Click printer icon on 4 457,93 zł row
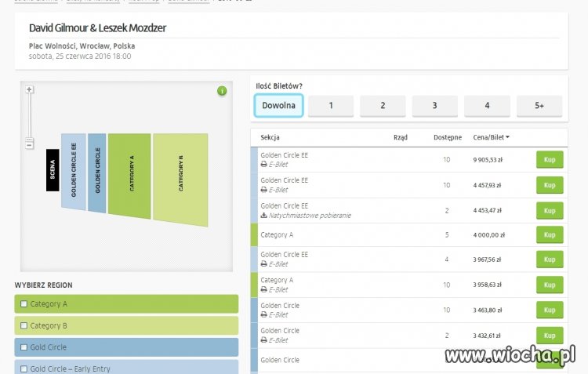Viewport: 588px width, 374px height. (264, 190)
